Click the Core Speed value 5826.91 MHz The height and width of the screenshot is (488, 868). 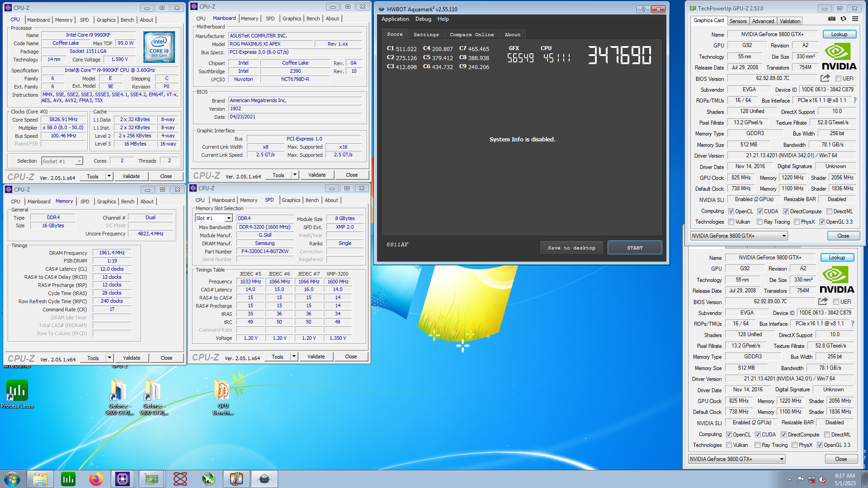[x=63, y=120]
